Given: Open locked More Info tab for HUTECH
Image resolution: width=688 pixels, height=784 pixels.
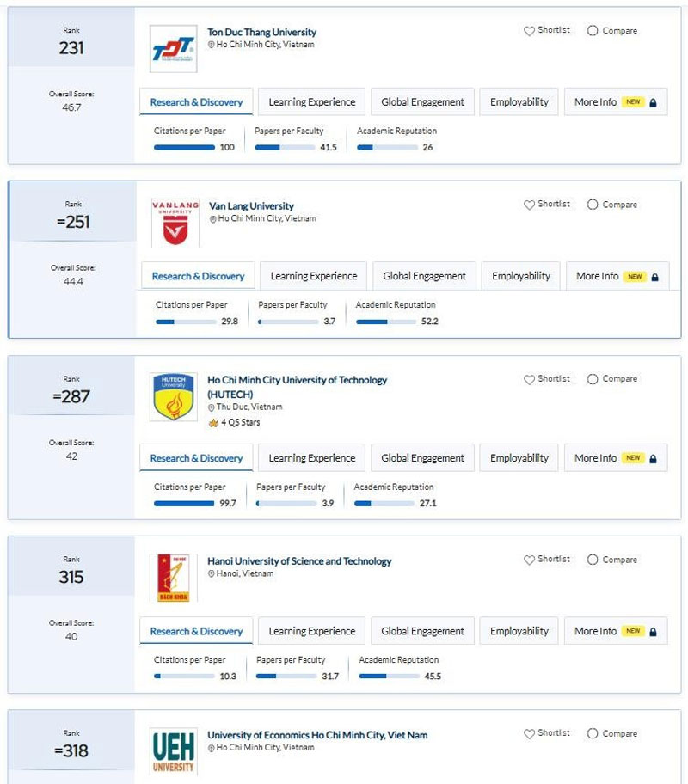Looking at the screenshot, I should 615,458.
